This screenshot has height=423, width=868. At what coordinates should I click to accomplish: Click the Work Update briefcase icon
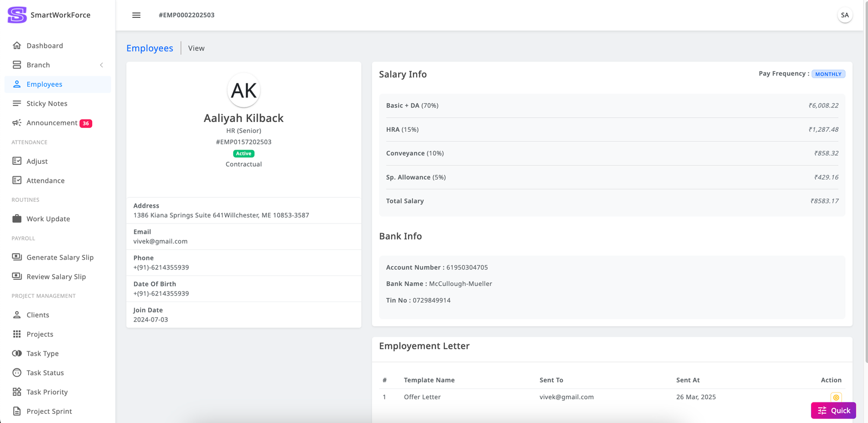tap(17, 219)
